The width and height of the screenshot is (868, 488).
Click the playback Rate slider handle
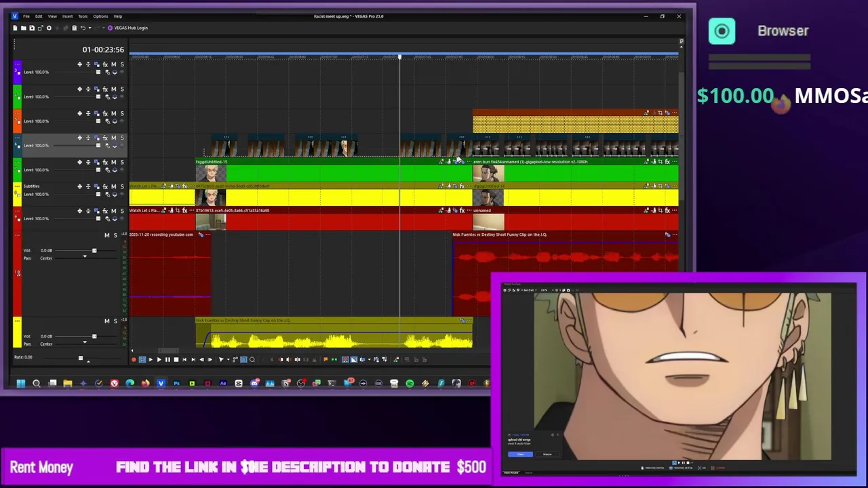click(80, 357)
